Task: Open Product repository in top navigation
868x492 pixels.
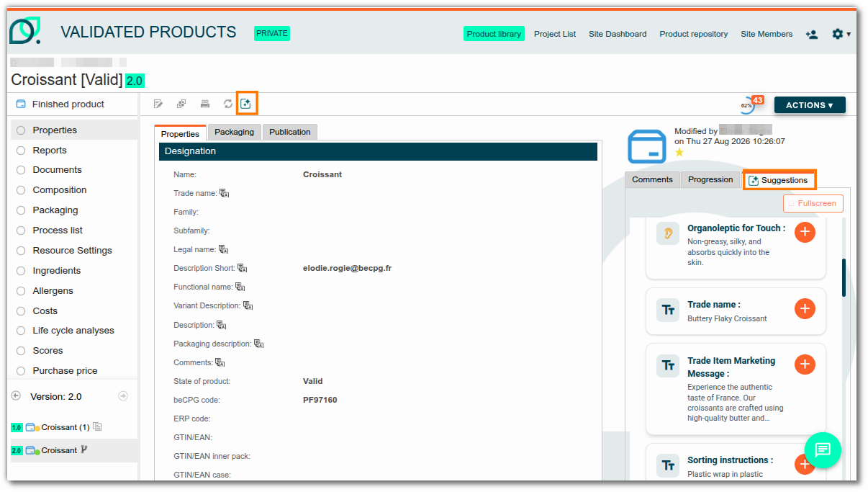Action: 694,34
